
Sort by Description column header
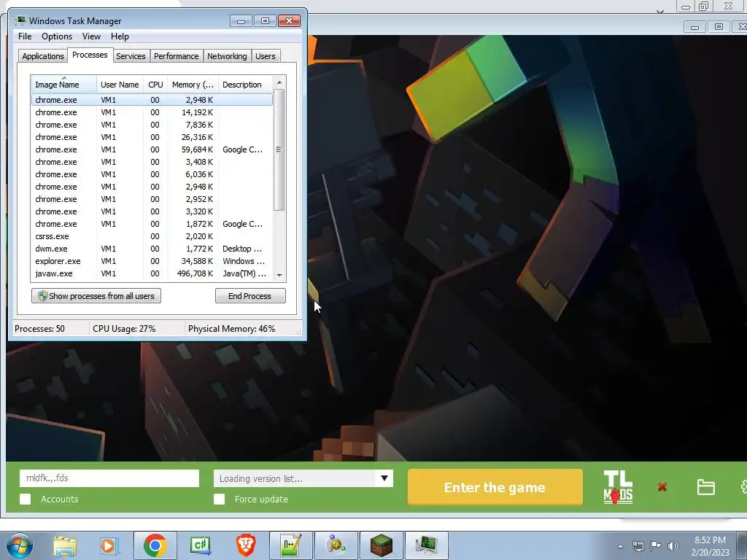245,85
